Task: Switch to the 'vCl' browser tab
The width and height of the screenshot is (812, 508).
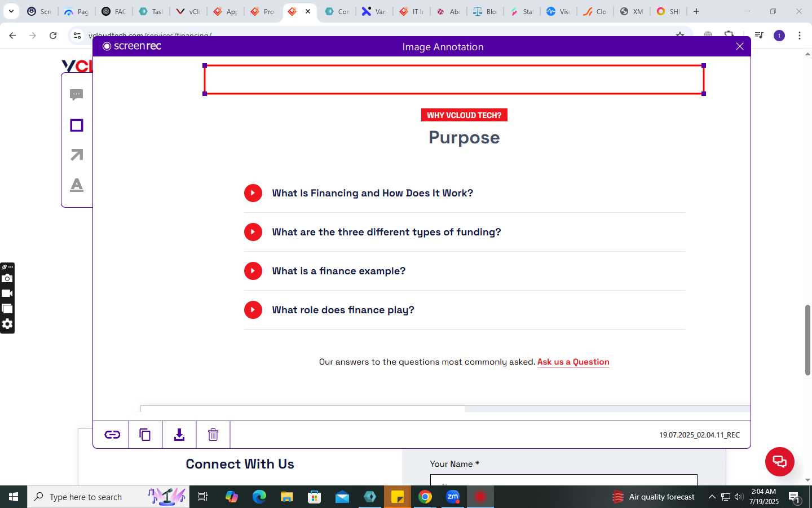Action: point(188,11)
